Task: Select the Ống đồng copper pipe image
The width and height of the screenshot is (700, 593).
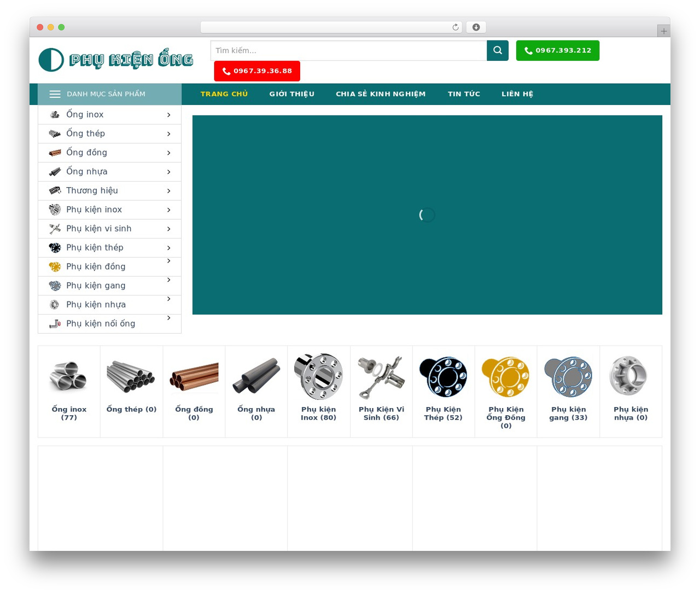Action: click(x=194, y=377)
